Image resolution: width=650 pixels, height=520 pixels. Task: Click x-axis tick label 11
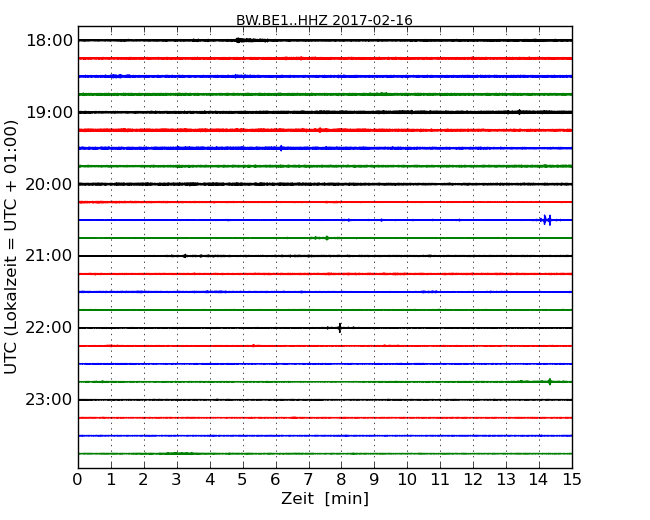[440, 480]
